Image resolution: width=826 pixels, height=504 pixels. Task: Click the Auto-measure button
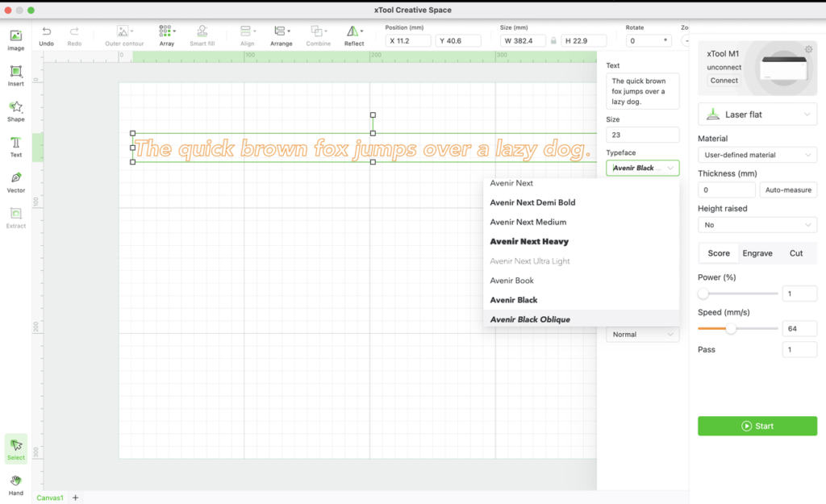coord(788,190)
